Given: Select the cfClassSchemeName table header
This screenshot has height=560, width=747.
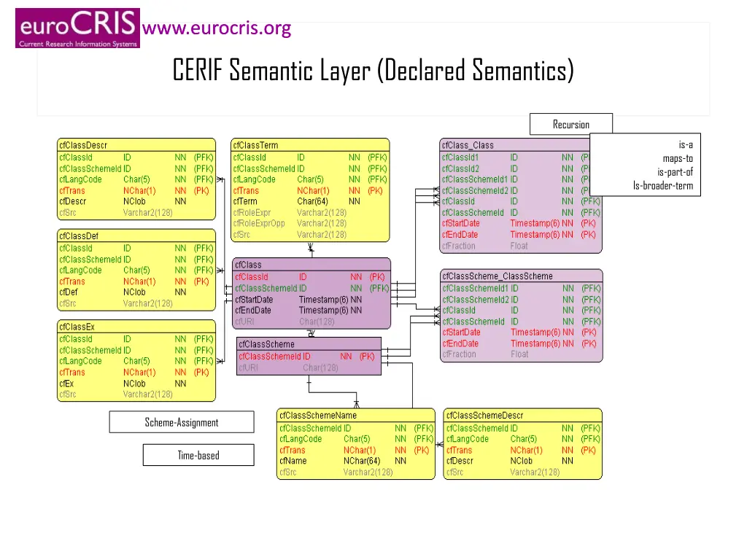Looking at the screenshot, I should [356, 415].
